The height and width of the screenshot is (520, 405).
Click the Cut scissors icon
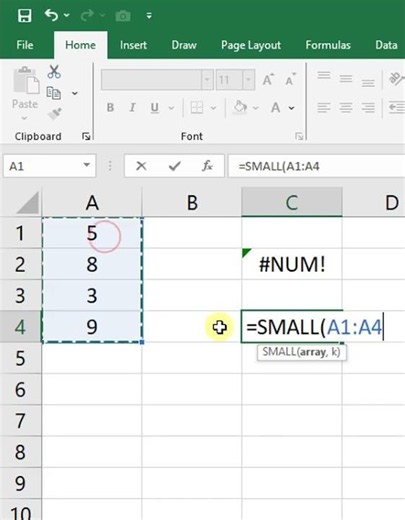[54, 72]
